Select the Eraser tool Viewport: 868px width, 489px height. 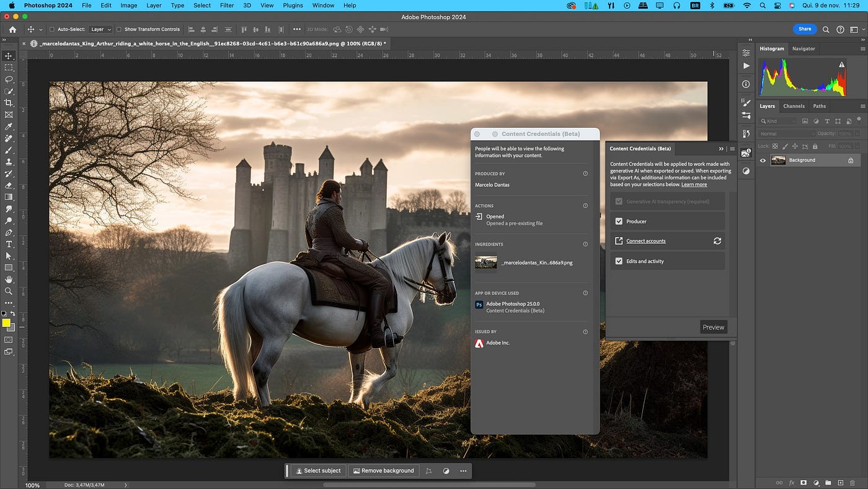[x=9, y=186]
